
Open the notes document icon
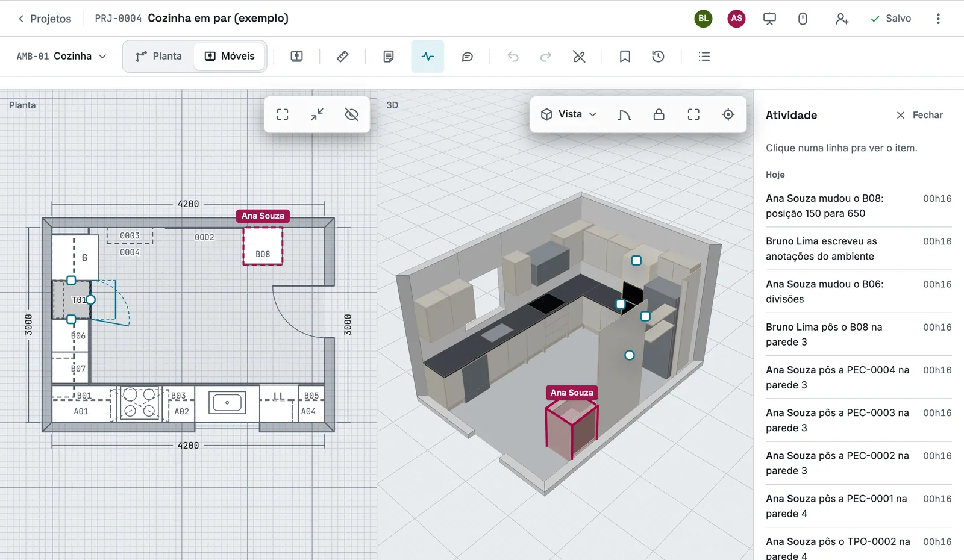[x=389, y=57]
